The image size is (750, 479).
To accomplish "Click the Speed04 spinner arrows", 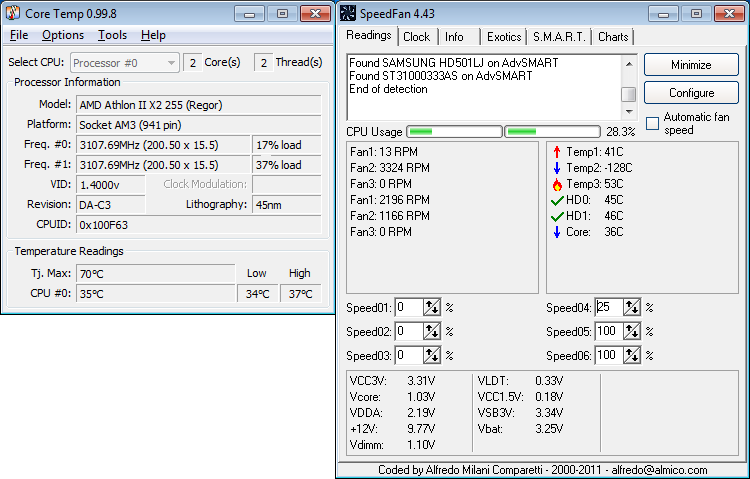I will click(632, 307).
